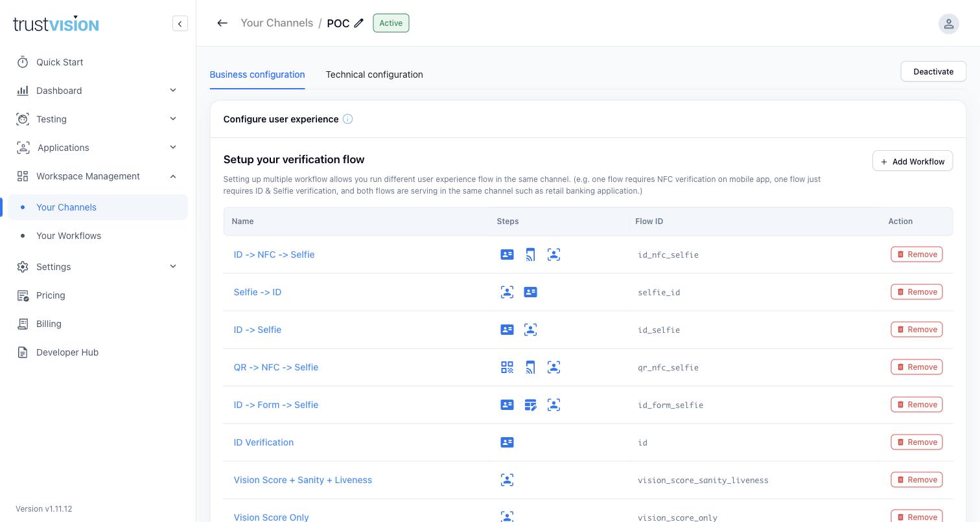The image size is (980, 522).
Task: Click the selfie icon in ID -> Selfie row
Action: (x=531, y=330)
